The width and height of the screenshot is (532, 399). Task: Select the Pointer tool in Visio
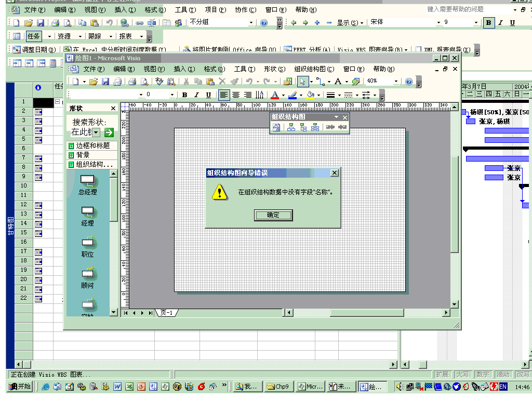(x=302, y=82)
